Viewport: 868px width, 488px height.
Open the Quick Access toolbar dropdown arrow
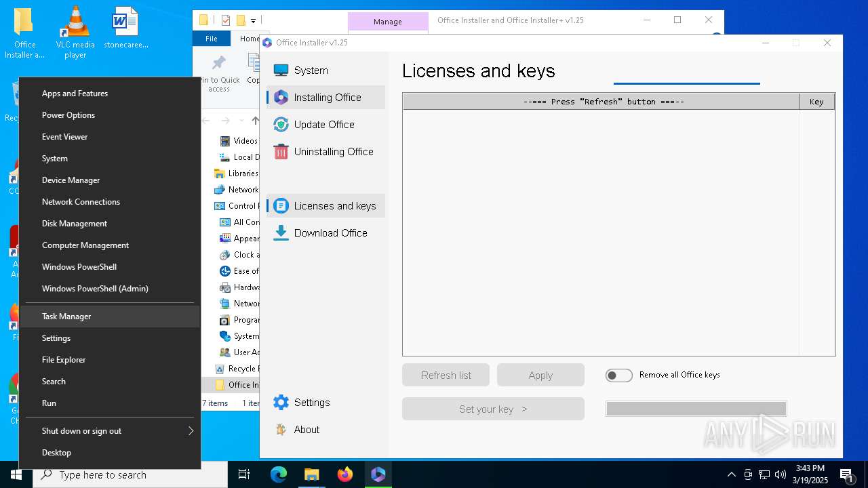click(254, 21)
